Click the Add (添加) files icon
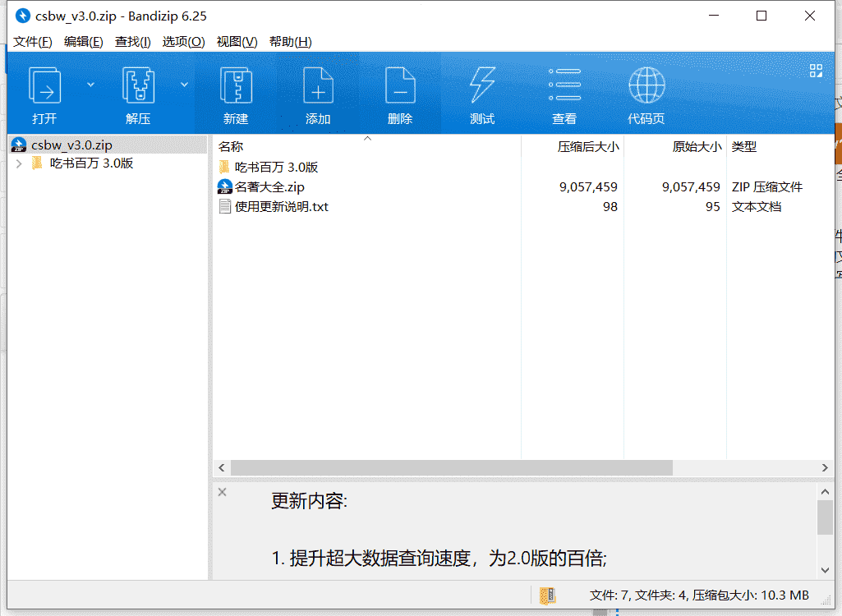 click(x=318, y=85)
